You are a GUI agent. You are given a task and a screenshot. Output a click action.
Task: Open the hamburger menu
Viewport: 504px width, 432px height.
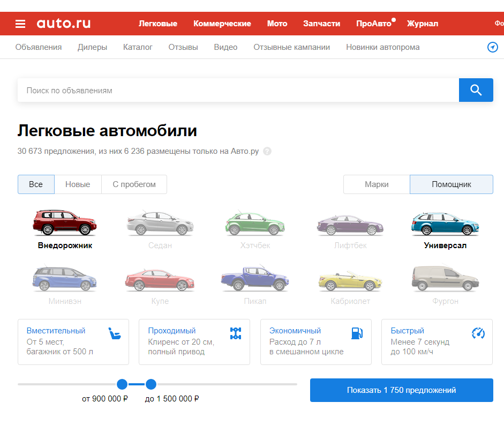point(20,23)
